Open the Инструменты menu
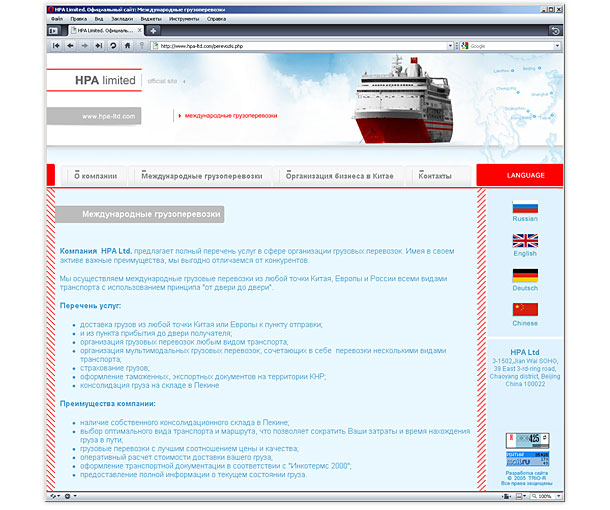The image size is (610, 510). click(184, 19)
